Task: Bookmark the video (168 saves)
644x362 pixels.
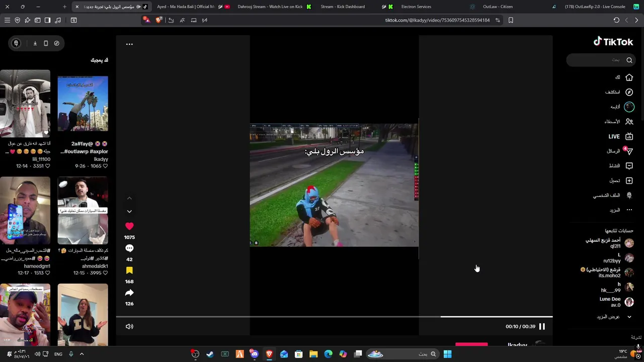Action: (x=129, y=270)
